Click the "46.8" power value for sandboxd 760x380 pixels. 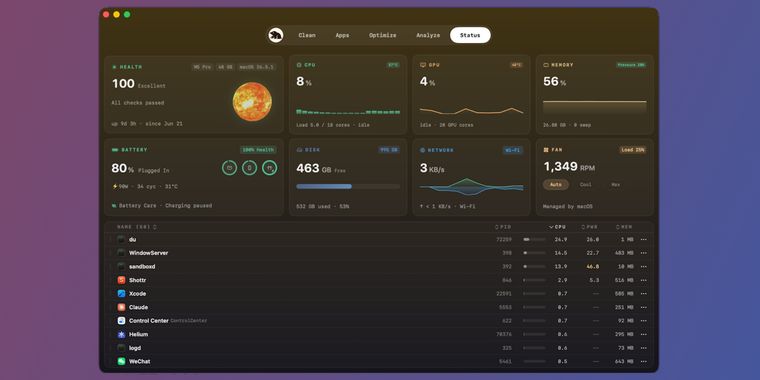coord(592,267)
